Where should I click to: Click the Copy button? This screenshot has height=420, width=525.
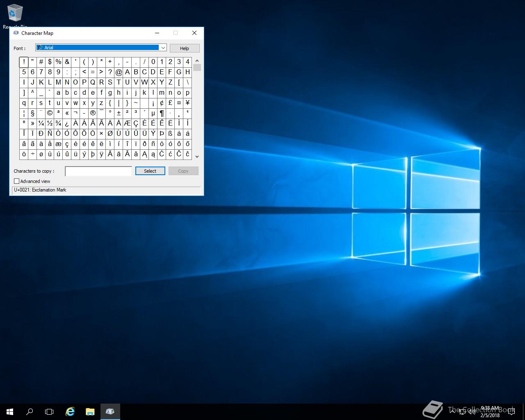pos(183,171)
